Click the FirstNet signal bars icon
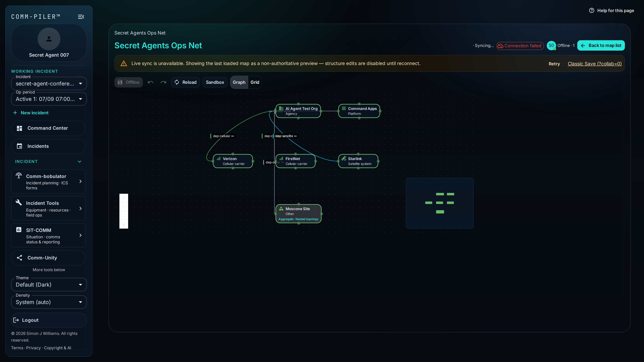644x362 pixels. click(281, 158)
